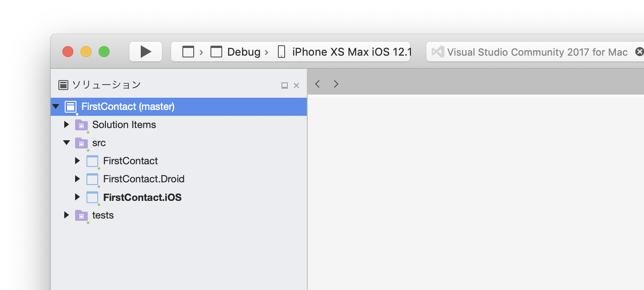The height and width of the screenshot is (290, 644).
Task: Expand the tests folder
Action: click(x=67, y=215)
